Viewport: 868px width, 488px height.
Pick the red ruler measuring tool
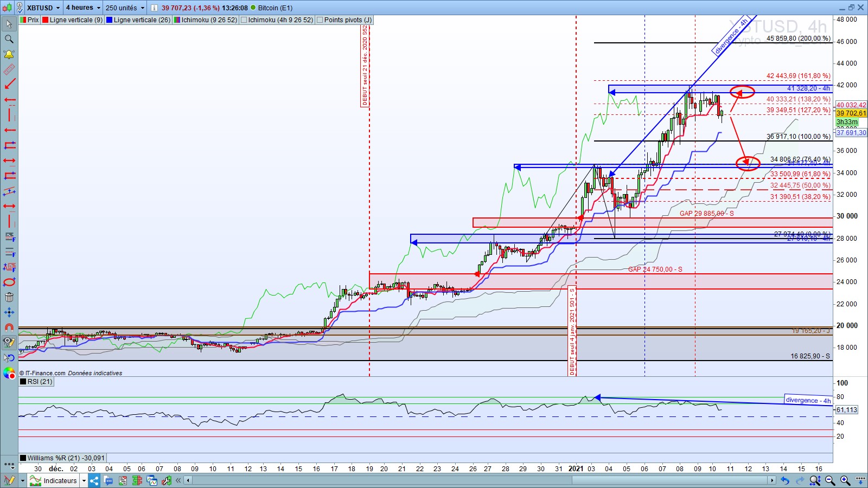pyautogui.click(x=9, y=69)
